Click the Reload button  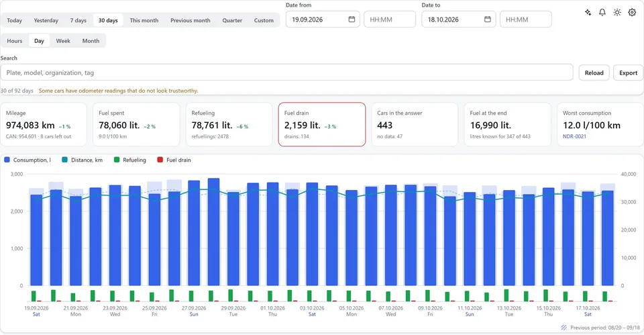594,73
